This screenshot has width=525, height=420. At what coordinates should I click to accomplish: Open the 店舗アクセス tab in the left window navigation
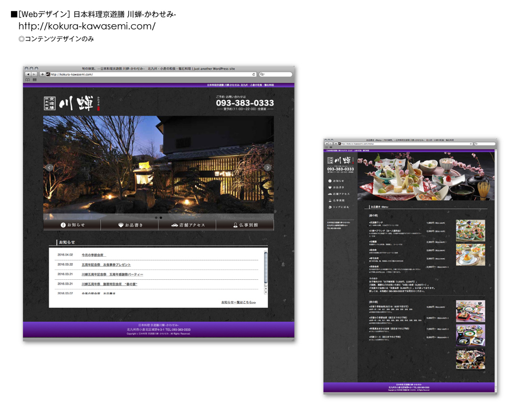(187, 225)
